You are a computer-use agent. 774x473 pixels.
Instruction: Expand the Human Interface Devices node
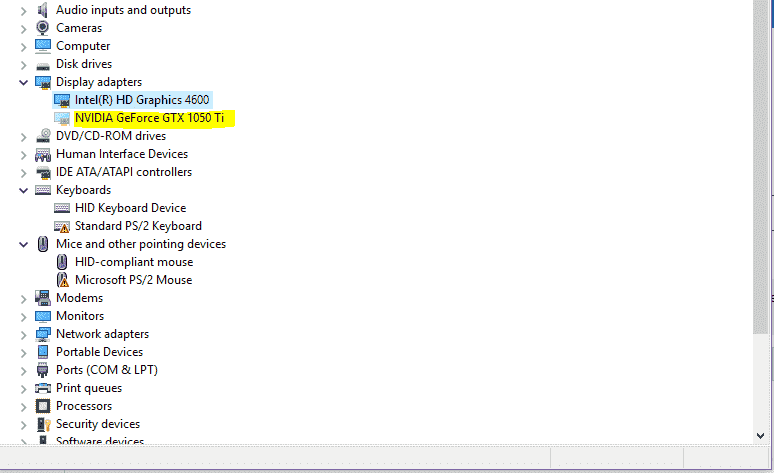(x=23, y=156)
